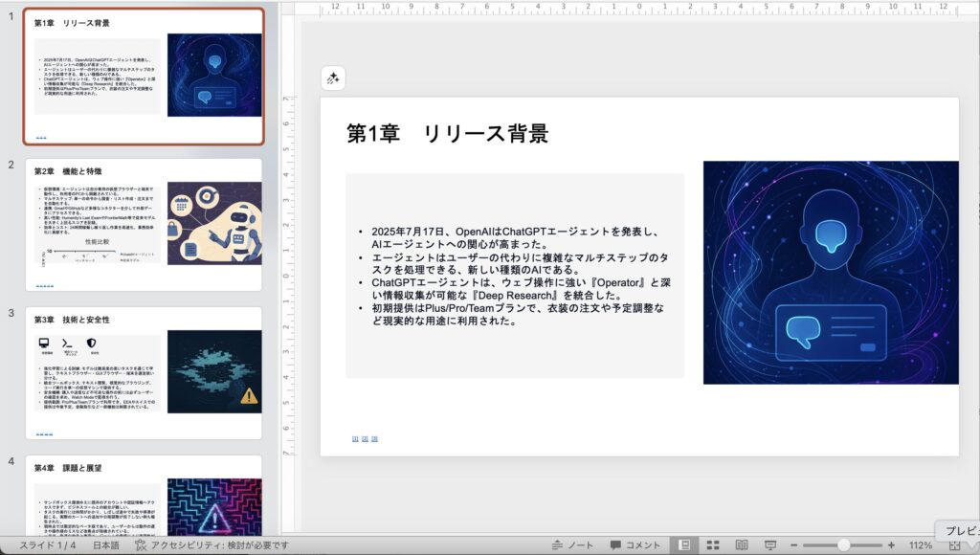Open the コメント comments pane
Image resolution: width=980 pixels, height=555 pixels.
[635, 545]
